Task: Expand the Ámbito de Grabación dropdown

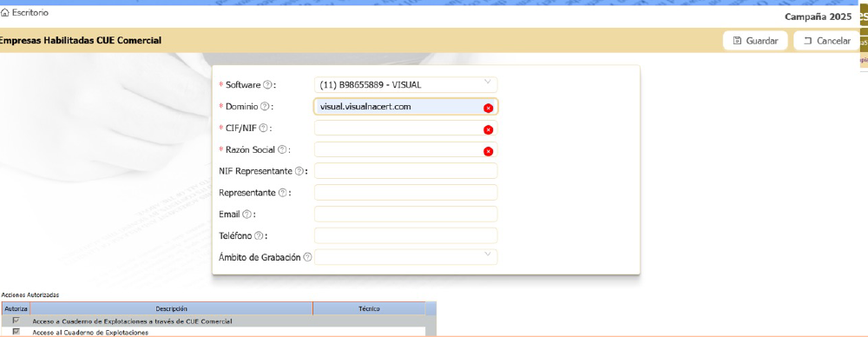Action: click(405, 257)
